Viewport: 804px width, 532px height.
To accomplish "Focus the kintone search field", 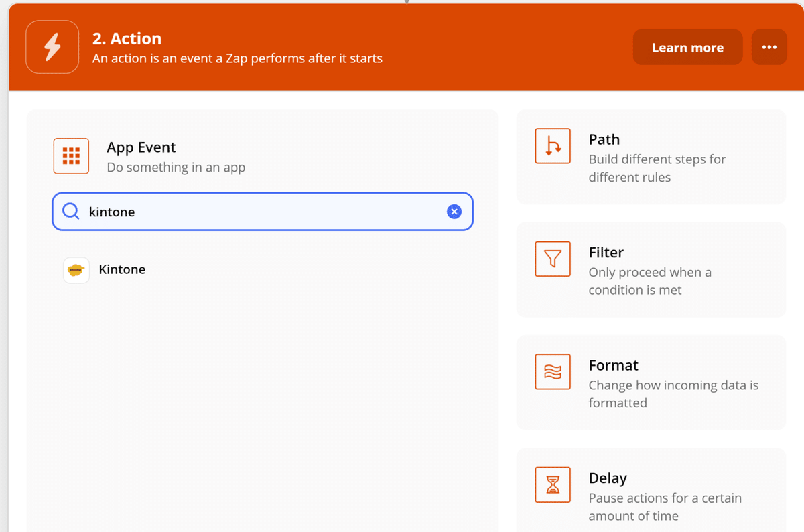I will coord(263,212).
